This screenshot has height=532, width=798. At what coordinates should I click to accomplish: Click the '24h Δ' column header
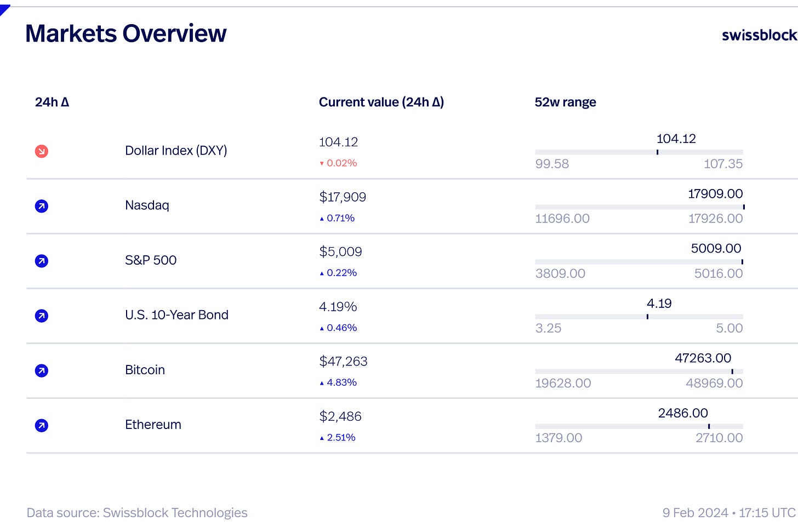pos(52,102)
